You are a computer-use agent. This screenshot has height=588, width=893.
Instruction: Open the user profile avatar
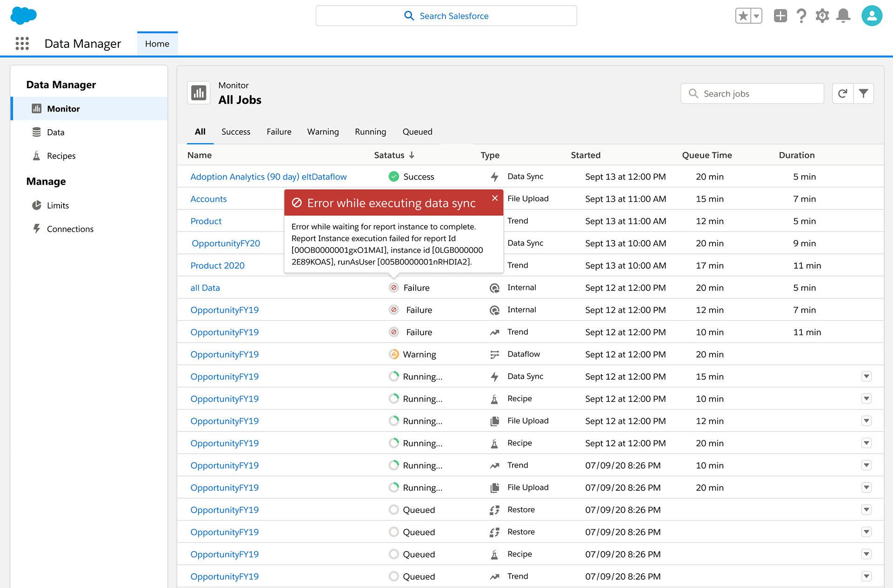[x=872, y=16]
